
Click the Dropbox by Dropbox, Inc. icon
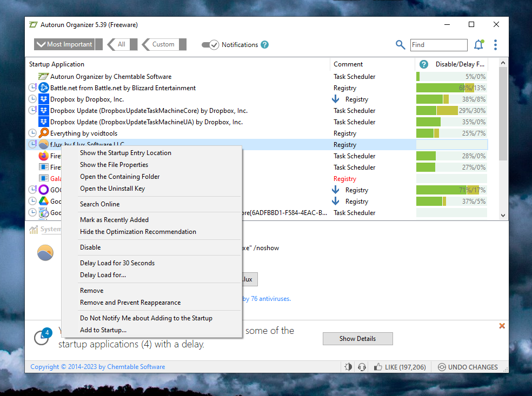43,99
